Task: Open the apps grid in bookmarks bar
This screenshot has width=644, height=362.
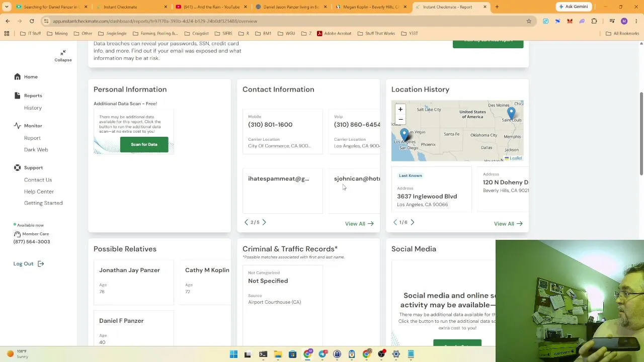Action: [x=7, y=34]
